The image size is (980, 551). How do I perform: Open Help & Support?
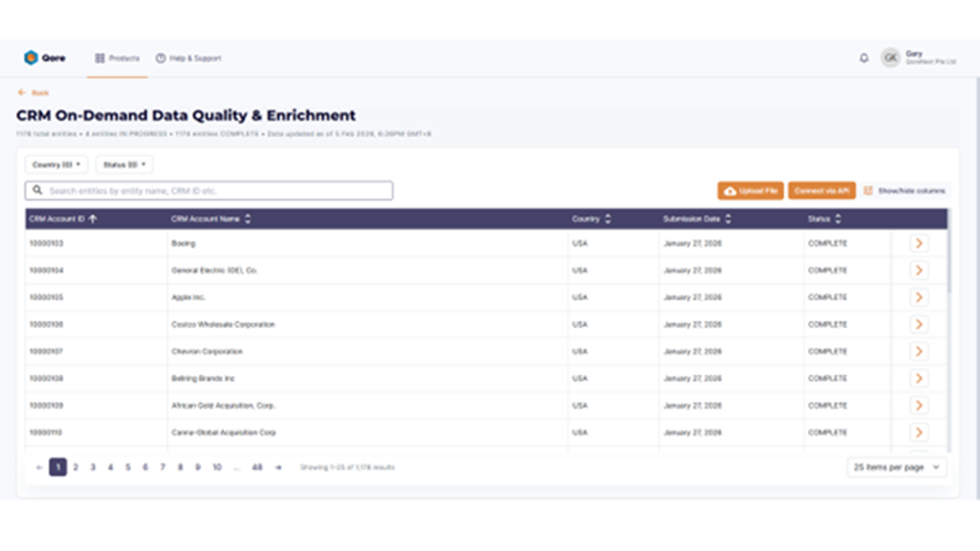click(188, 58)
